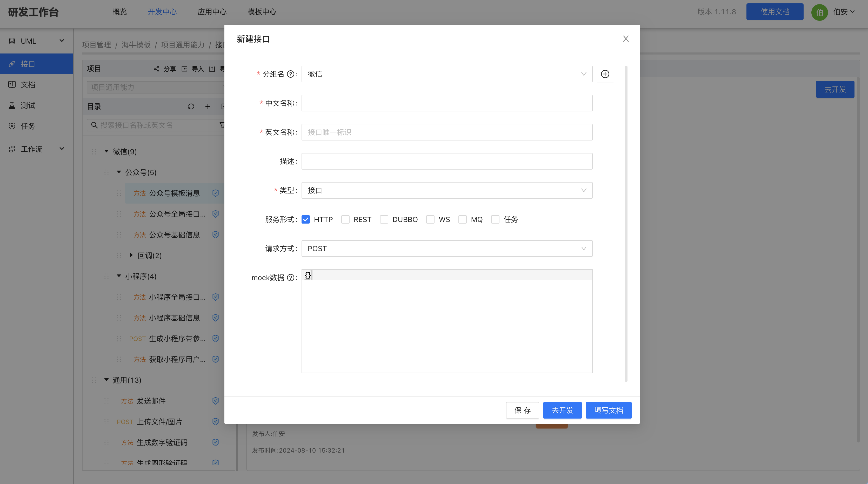The width and height of the screenshot is (868, 484).
Task: Switch to the 开发中心 tab
Action: tap(162, 12)
